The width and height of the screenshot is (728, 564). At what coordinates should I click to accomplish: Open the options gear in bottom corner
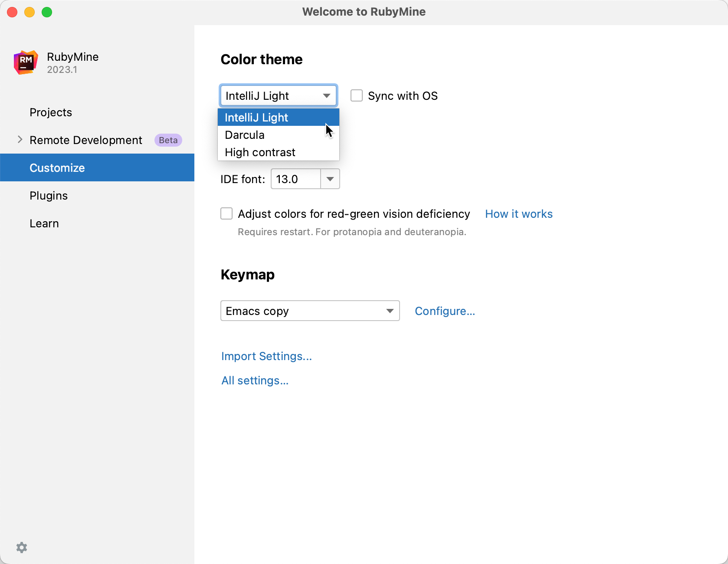(x=22, y=548)
